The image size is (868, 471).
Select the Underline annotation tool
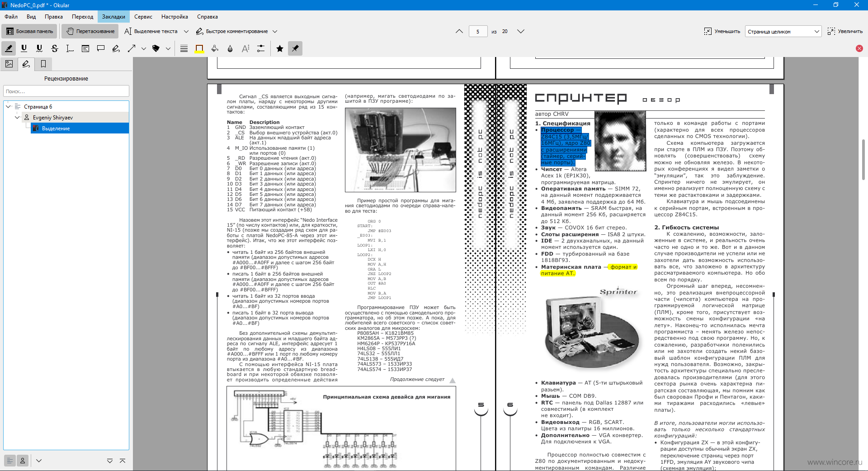tap(24, 48)
